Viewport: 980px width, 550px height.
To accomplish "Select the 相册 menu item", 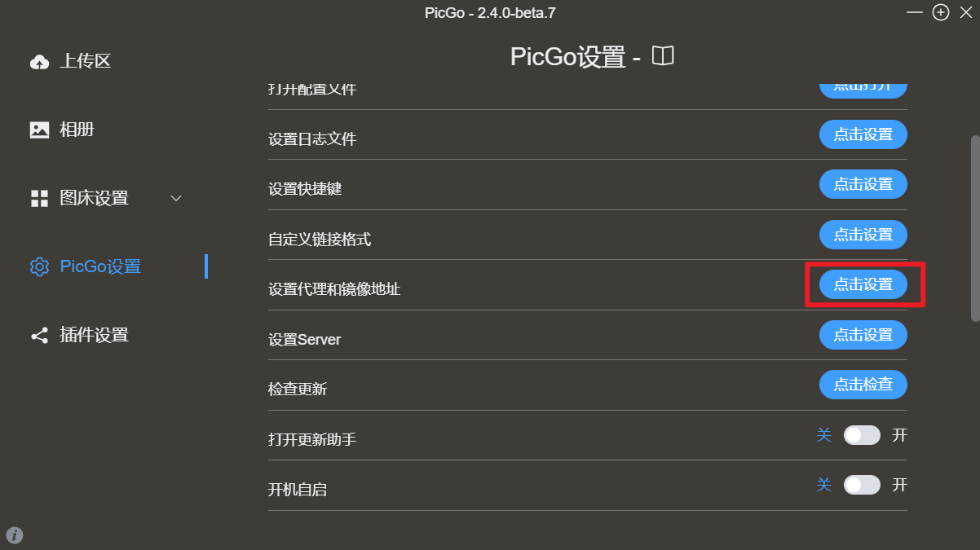I will pos(77,130).
